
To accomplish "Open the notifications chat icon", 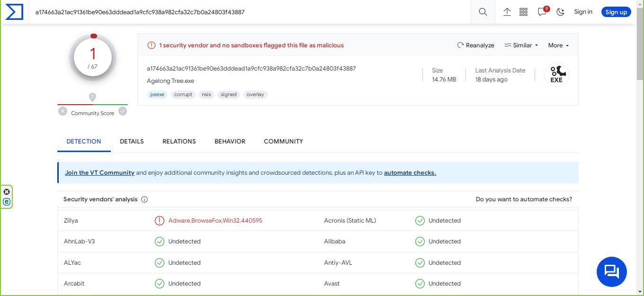I will [542, 12].
